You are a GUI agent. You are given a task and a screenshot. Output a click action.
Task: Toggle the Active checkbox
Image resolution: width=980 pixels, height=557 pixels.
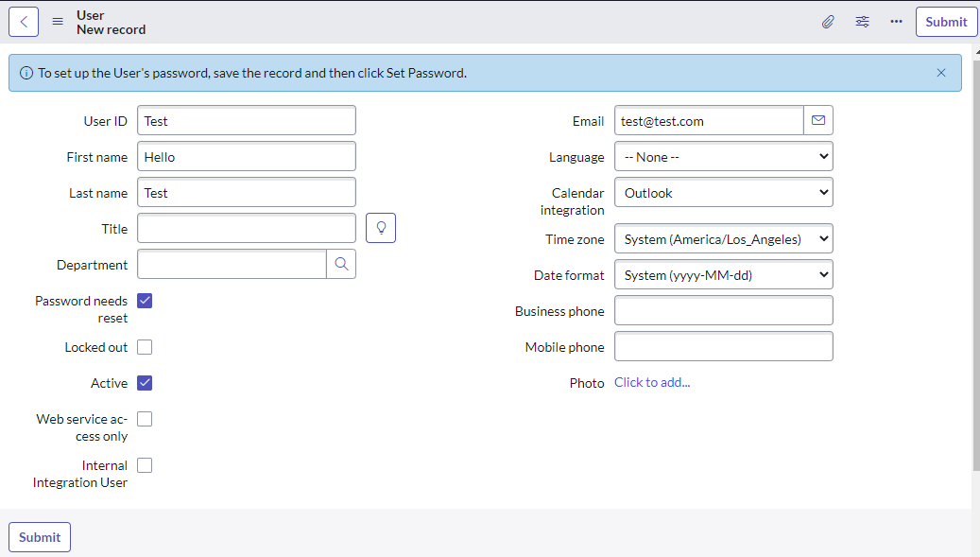click(x=145, y=383)
